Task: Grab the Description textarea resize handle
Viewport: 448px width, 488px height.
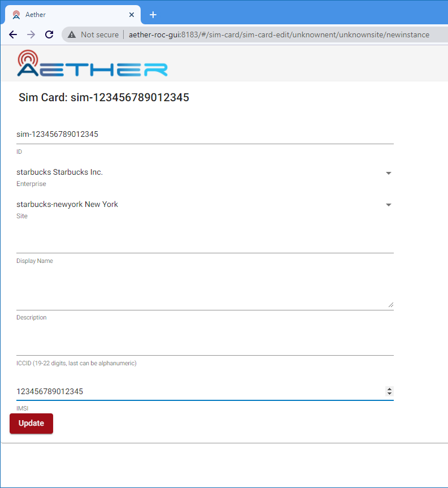Action: click(x=390, y=304)
